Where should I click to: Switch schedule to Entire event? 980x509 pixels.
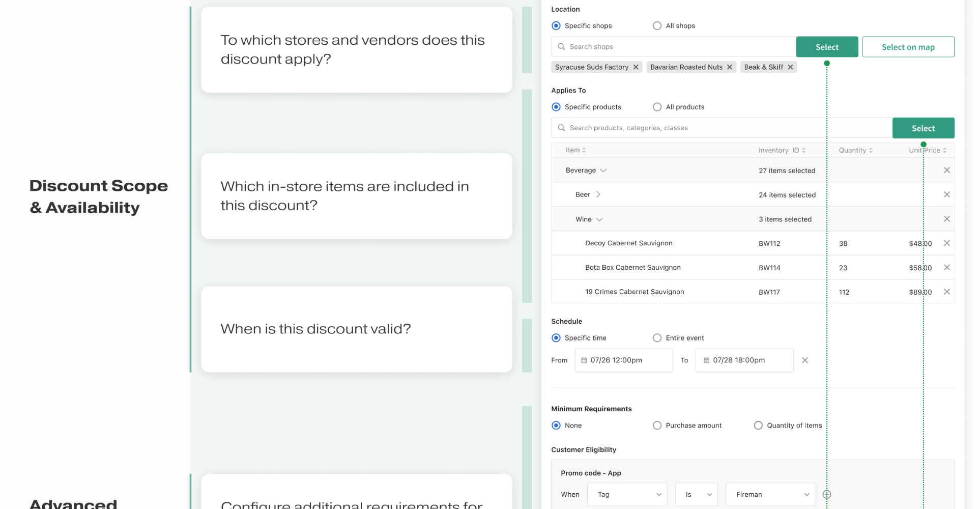(657, 338)
